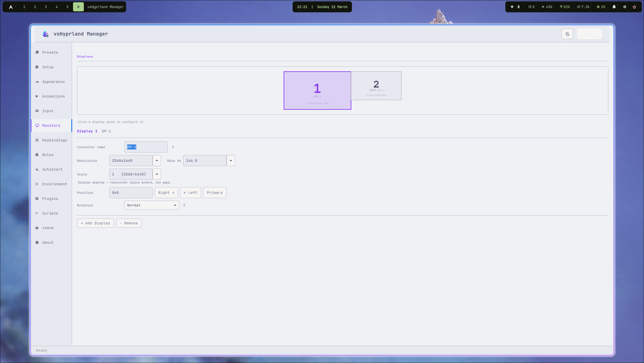
Task: Click the "Ready" status bar text
Action: (x=42, y=350)
